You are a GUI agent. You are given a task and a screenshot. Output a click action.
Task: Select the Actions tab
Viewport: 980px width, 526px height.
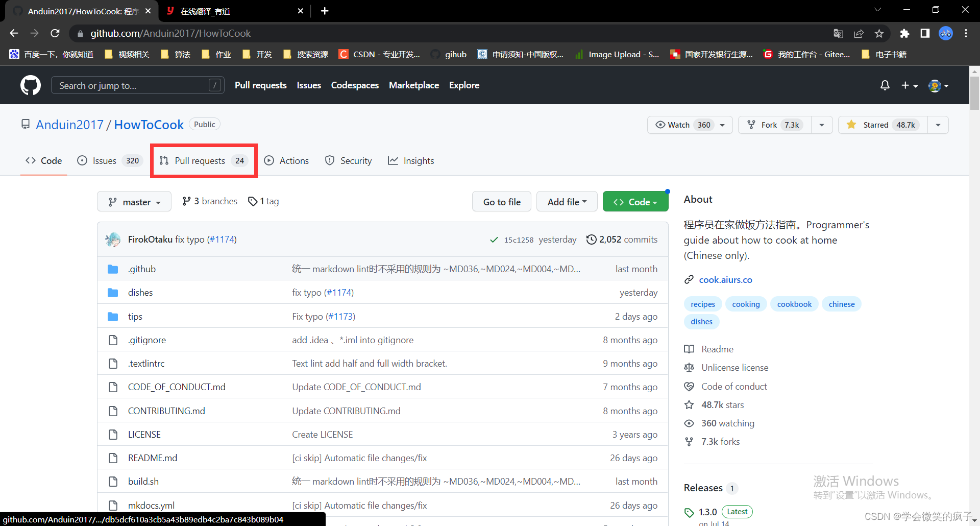[286, 160]
